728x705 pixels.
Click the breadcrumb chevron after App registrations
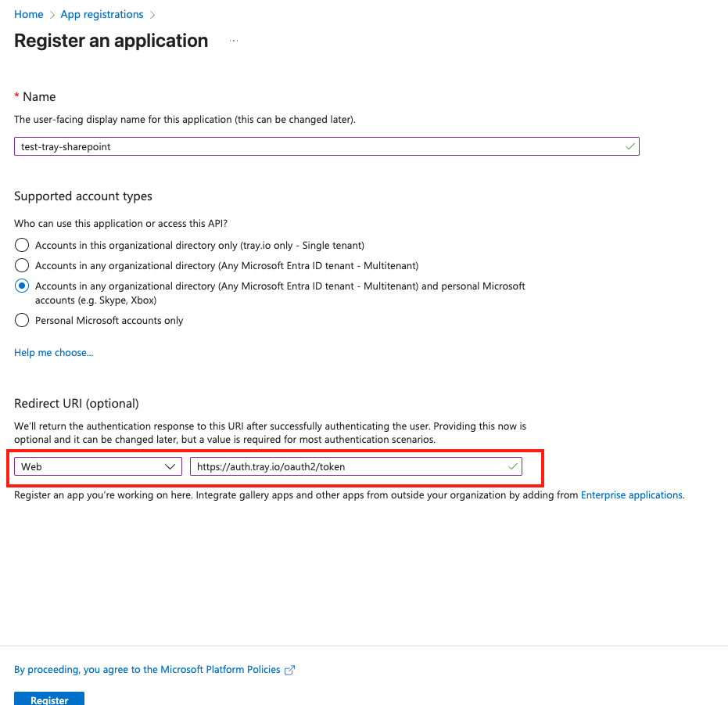152,14
